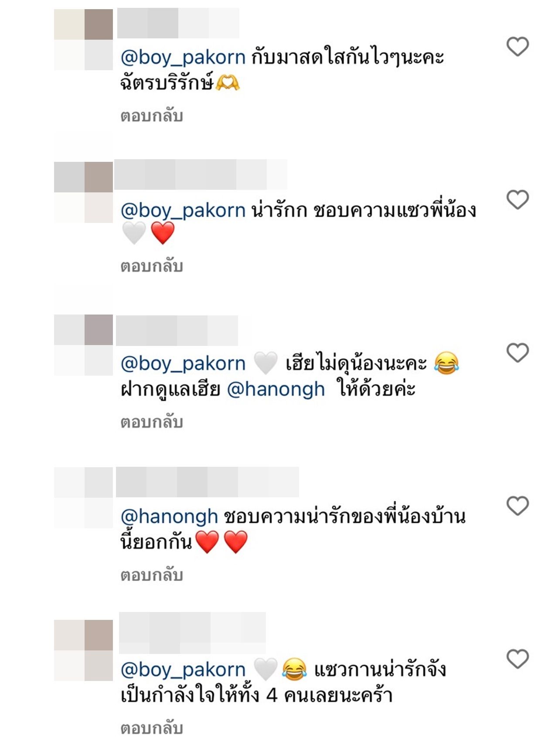Heart the comment mentioning ทั้ง 4 คน
The image size is (558, 756).
517,659
